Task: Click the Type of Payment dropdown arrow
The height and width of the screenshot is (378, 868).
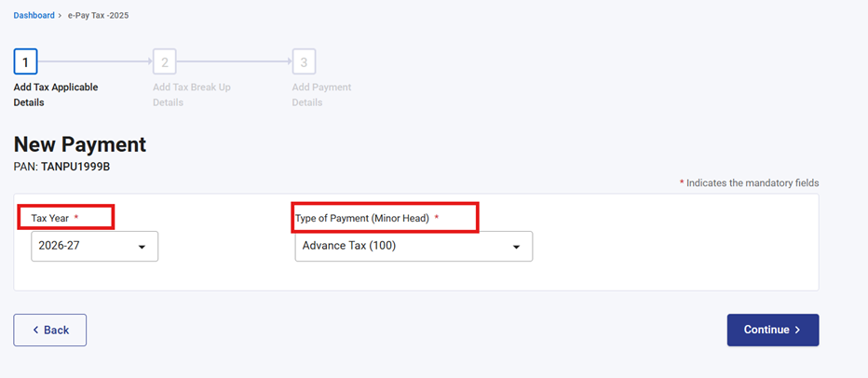Action: [x=517, y=248]
